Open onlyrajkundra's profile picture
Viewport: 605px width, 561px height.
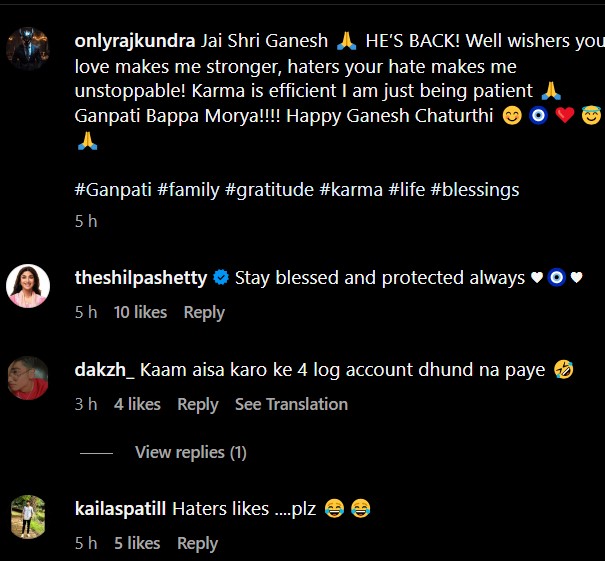point(28,47)
